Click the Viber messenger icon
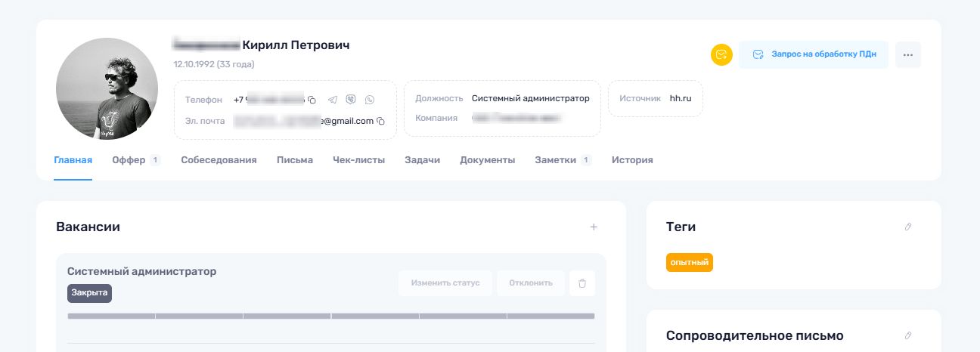The height and width of the screenshot is (352, 980). [x=351, y=100]
